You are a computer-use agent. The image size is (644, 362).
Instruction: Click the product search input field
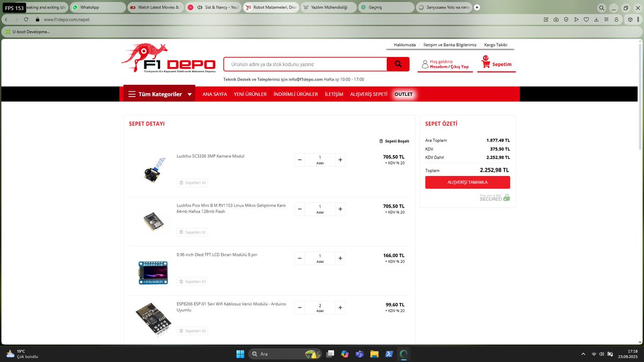coord(305,64)
